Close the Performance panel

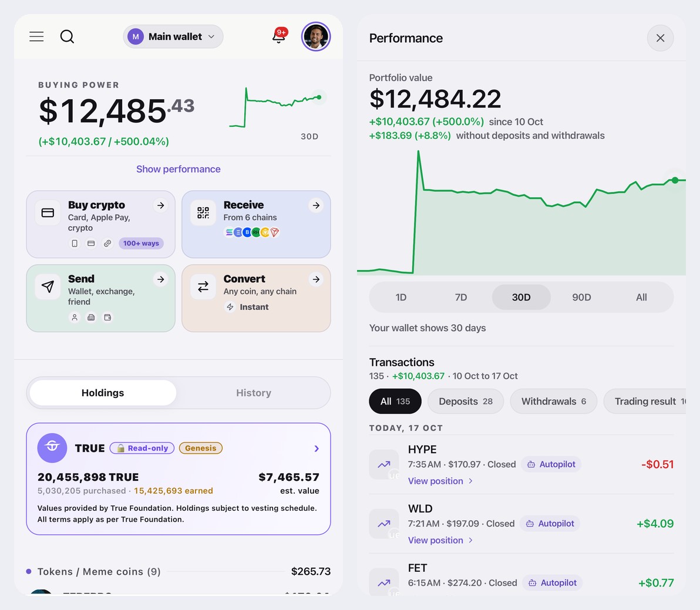(x=660, y=38)
